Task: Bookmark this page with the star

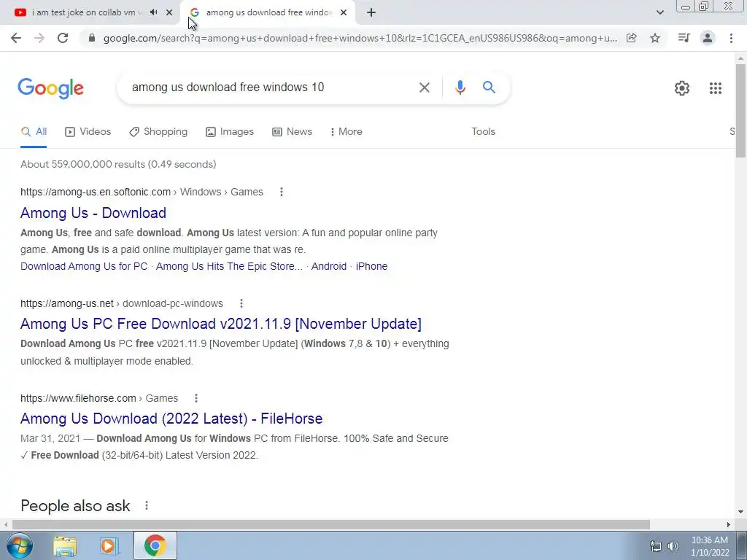Action: [655, 38]
